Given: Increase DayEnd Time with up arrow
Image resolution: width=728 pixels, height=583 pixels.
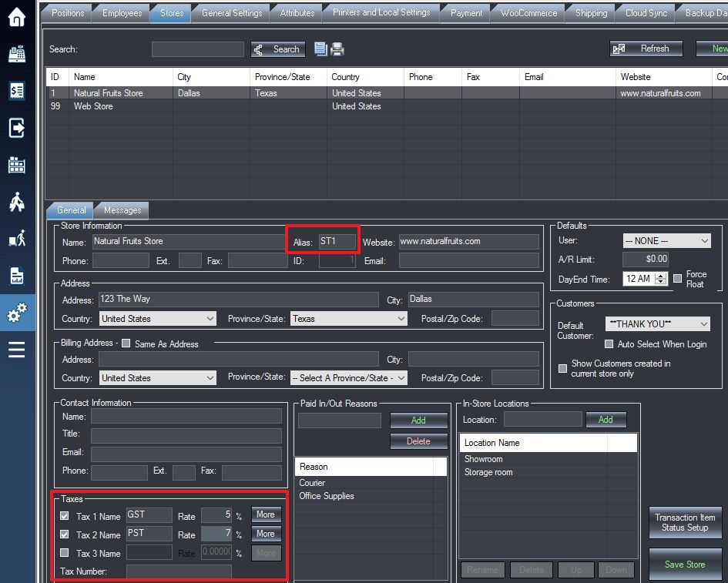Looking at the screenshot, I should pos(661,276).
